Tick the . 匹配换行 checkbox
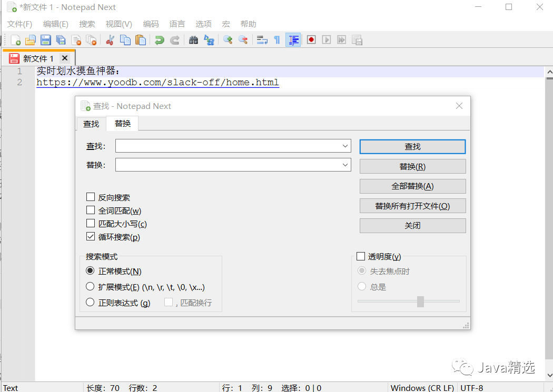The image size is (553, 392). tap(169, 302)
